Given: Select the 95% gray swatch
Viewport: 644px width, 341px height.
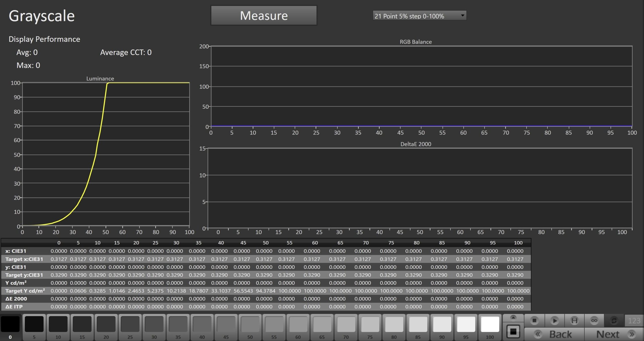Looking at the screenshot, I should pos(466,327).
